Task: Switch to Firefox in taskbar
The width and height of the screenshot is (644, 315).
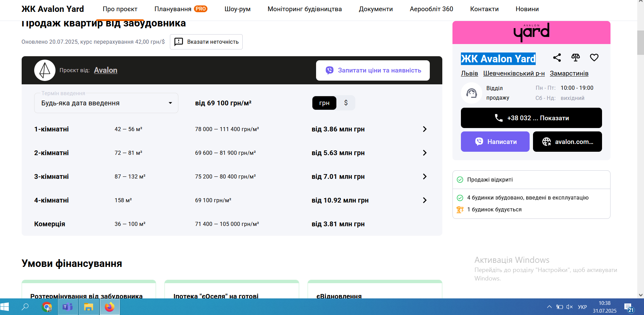Action: point(109,307)
